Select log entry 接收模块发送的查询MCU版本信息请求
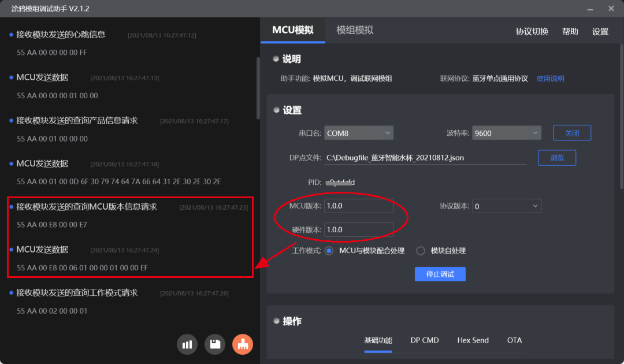Viewport: 624px width, 364px height. pos(86,207)
